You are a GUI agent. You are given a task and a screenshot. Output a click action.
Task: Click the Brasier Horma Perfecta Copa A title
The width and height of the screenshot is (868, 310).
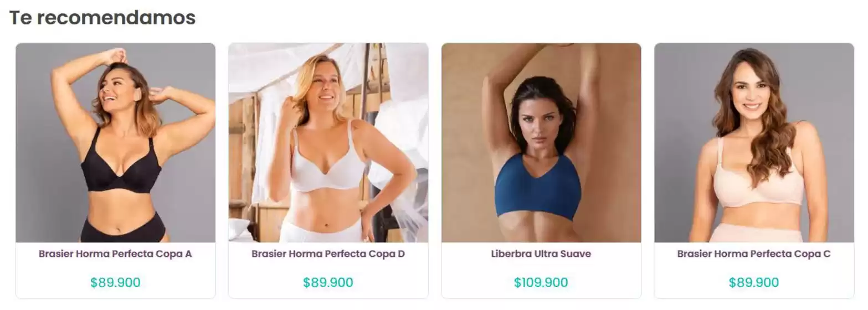(115, 254)
